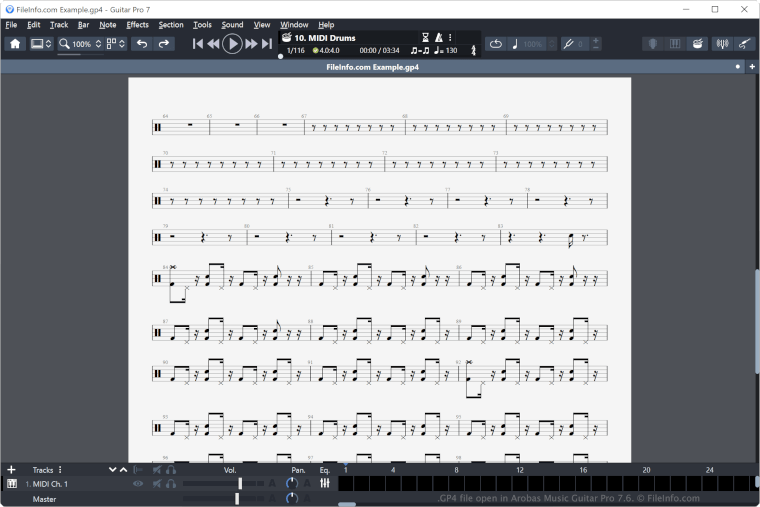Click the 10. MIDI Drums track name
This screenshot has height=507, width=760.
point(325,38)
